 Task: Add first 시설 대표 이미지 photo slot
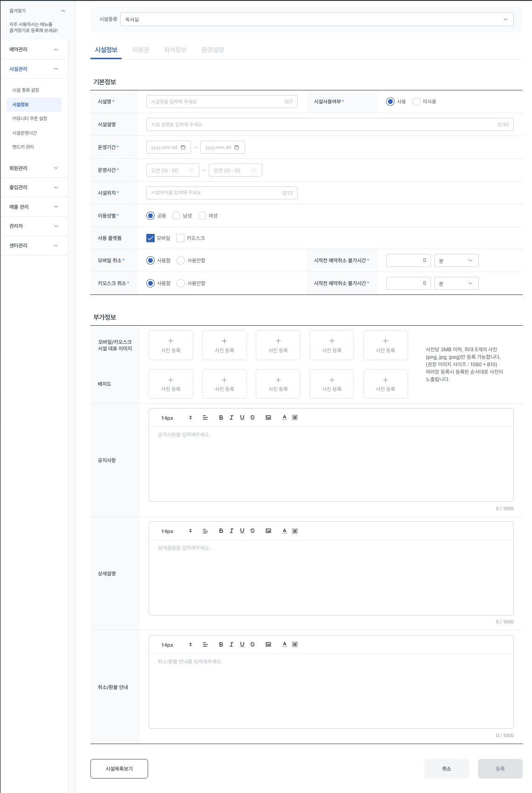tap(171, 345)
